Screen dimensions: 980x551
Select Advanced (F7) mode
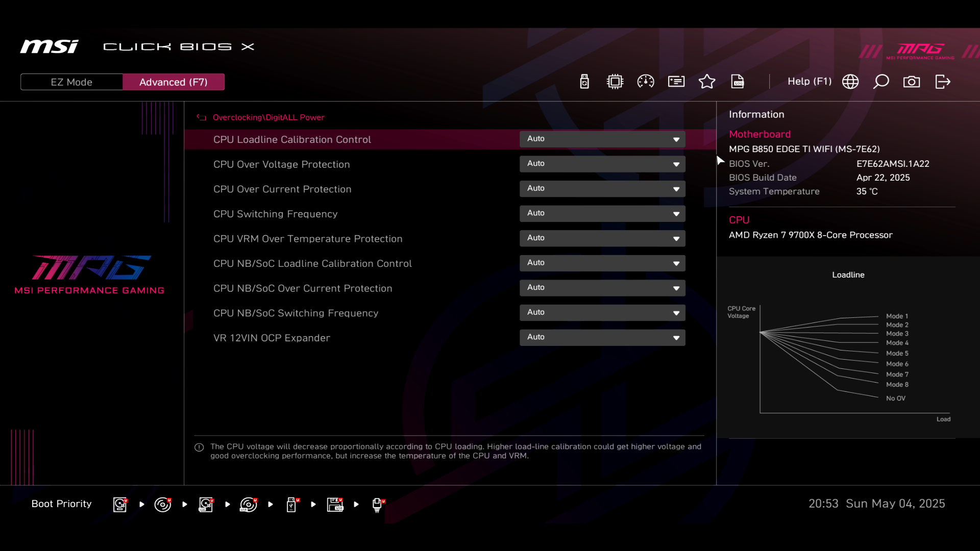coord(174,82)
